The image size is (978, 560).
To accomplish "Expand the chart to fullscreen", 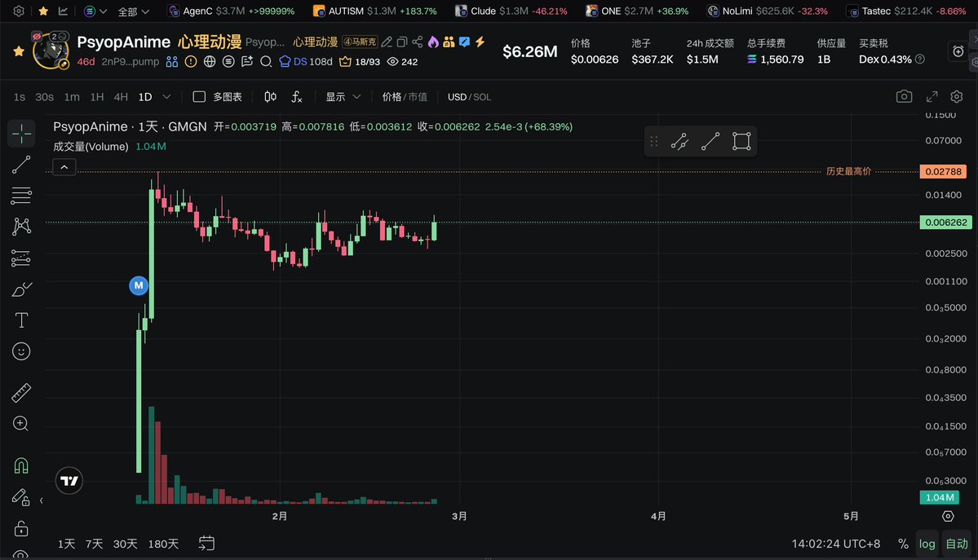I will pyautogui.click(x=932, y=97).
